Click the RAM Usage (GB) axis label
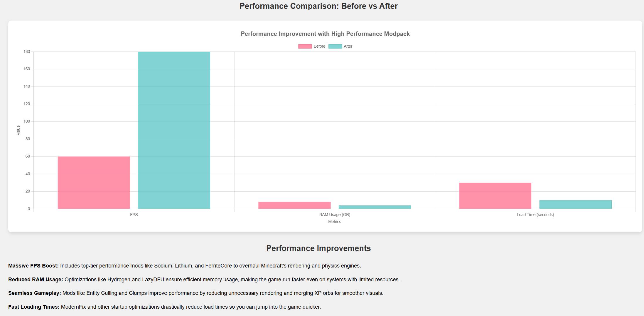644x316 pixels. (x=335, y=215)
